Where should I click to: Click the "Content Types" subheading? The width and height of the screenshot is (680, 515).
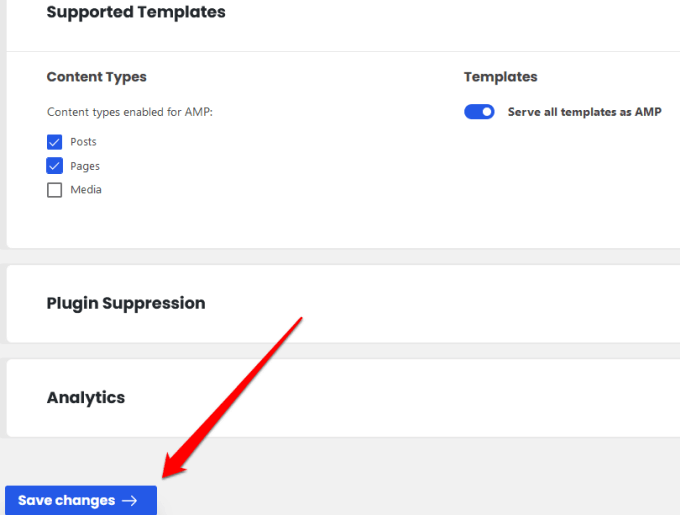click(97, 77)
